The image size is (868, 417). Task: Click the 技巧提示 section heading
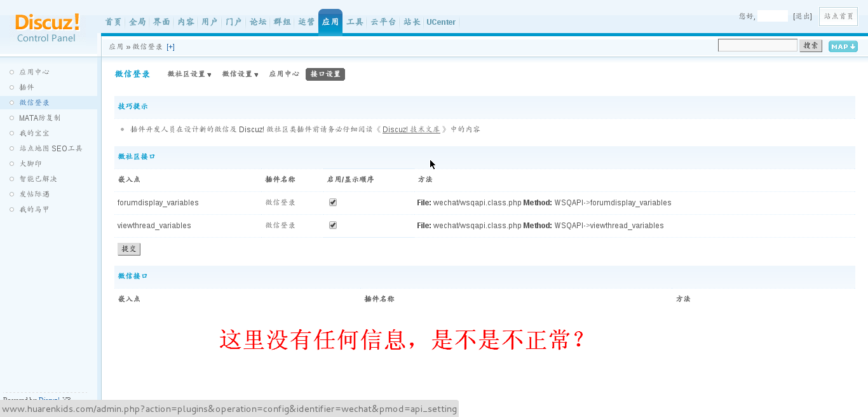click(x=133, y=107)
